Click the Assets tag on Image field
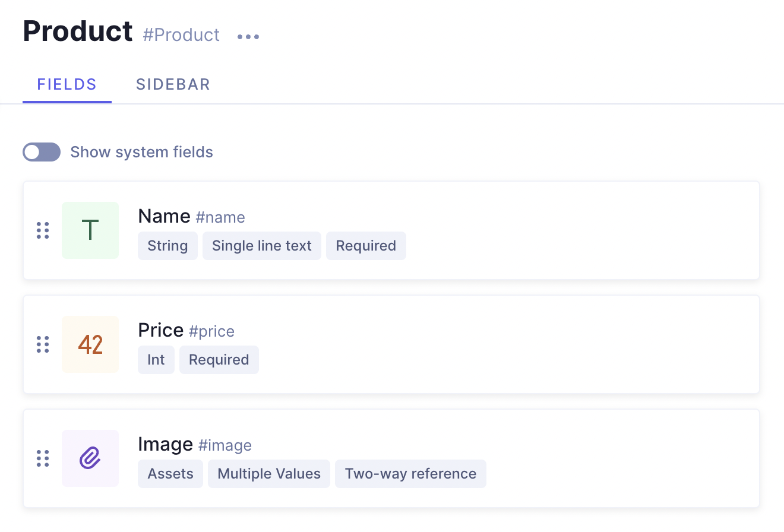 click(x=170, y=474)
